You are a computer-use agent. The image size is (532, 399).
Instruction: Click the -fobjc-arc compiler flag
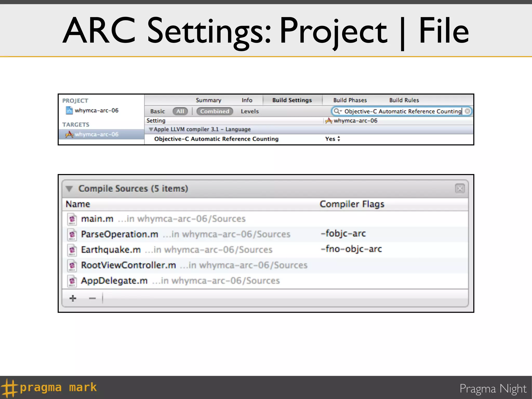point(343,234)
